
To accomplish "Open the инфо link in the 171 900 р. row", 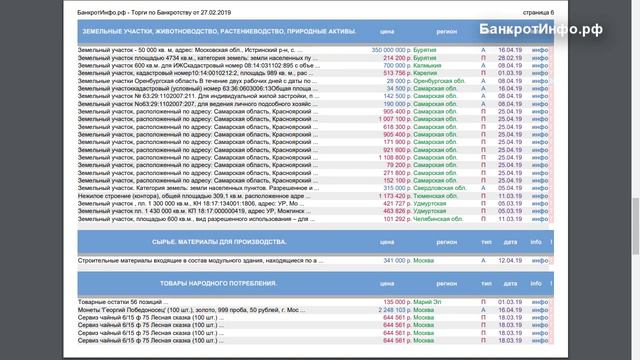I will tap(540, 142).
